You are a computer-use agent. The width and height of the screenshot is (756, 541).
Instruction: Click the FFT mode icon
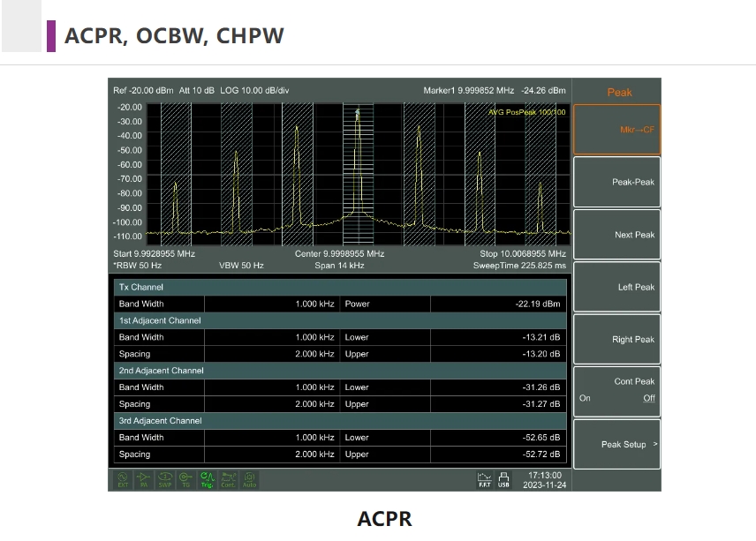[x=485, y=479]
